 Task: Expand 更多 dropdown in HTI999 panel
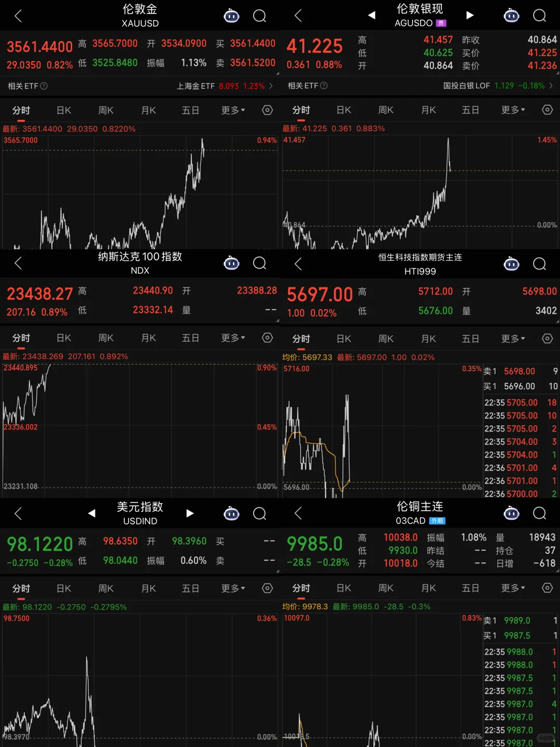pyautogui.click(x=513, y=338)
